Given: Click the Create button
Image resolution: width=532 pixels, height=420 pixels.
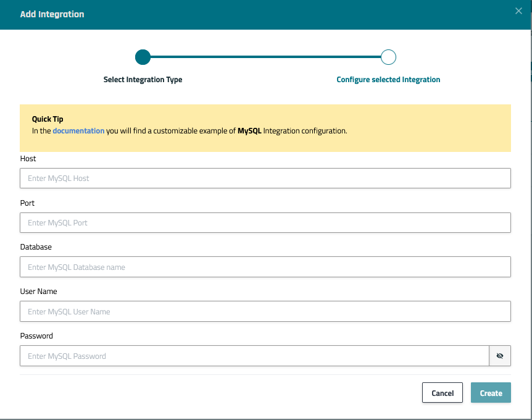Looking at the screenshot, I should coord(491,393).
